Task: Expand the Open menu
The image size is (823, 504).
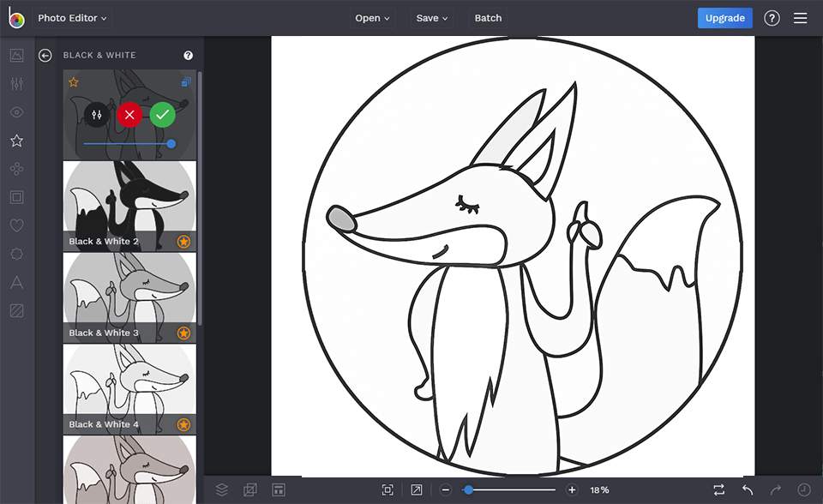Action: coord(371,17)
